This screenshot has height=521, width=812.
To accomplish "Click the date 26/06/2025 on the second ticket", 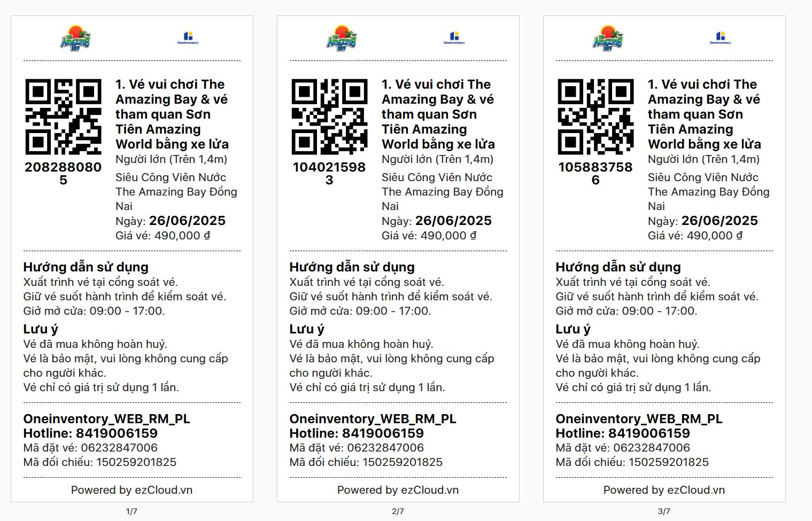I will 453,221.
